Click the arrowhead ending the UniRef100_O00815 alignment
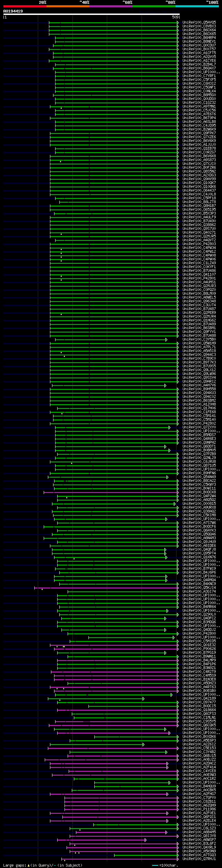The image size is (222, 868). [x=175, y=504]
